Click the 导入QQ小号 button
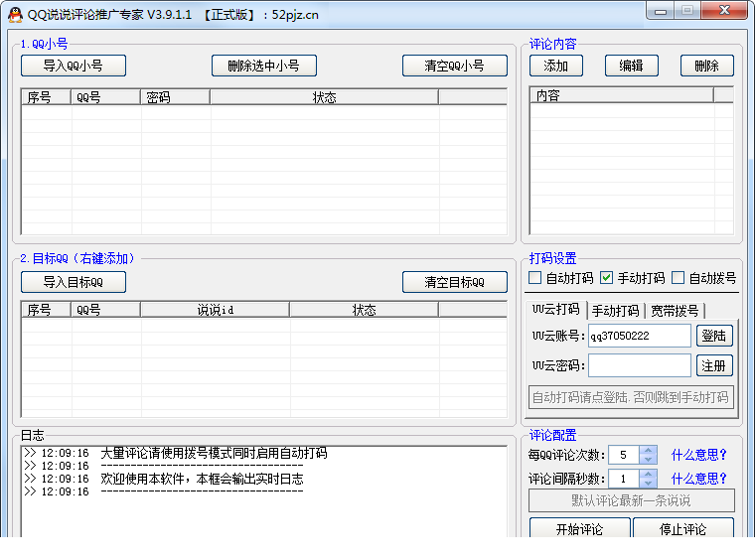755x560 pixels. point(74,66)
